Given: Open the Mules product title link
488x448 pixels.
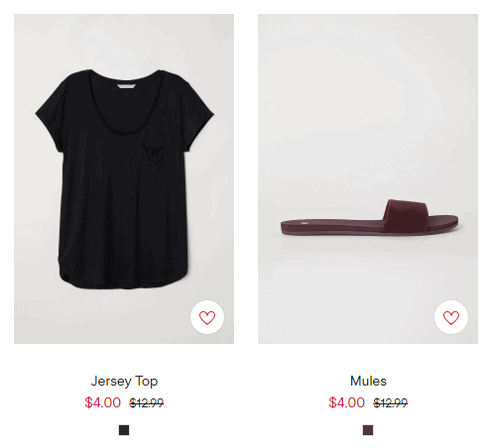Looking at the screenshot, I should 368,381.
